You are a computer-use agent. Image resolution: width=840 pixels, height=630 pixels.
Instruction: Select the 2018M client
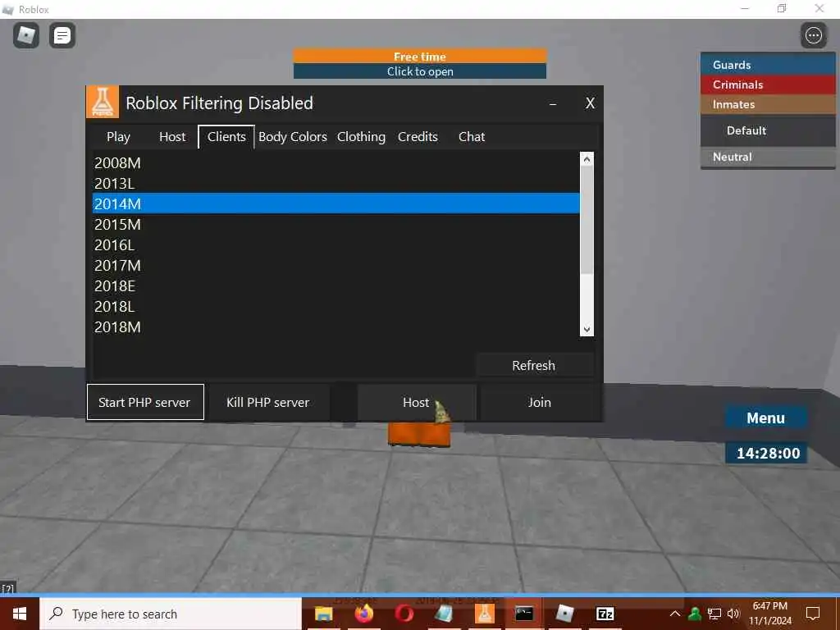pos(336,326)
